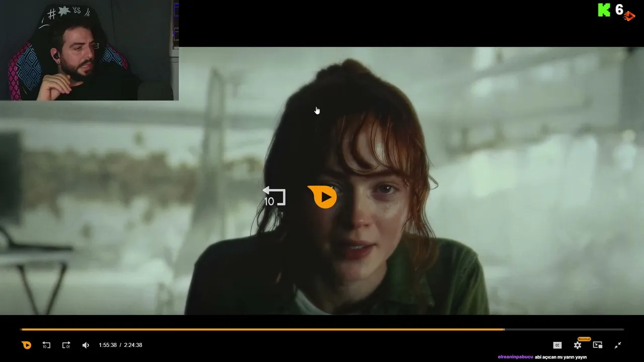This screenshot has width=644, height=362.
Task: Click the white number 6 beside the Kick logo
Action: 619,10
